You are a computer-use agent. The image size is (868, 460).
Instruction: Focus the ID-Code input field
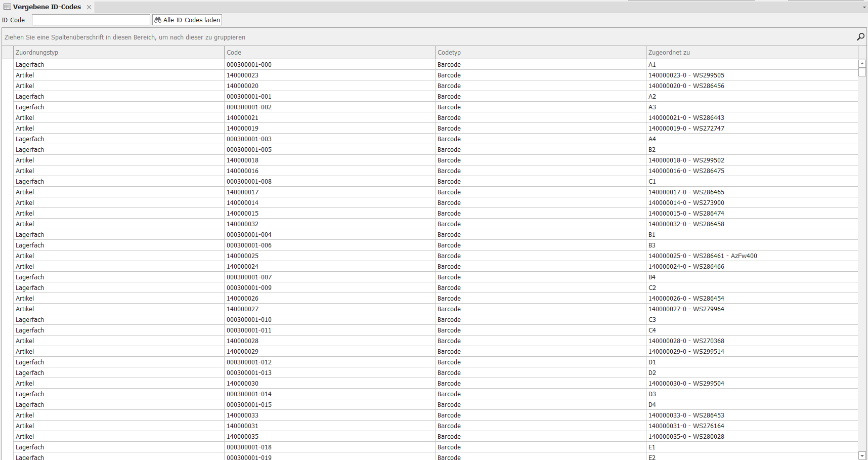(x=91, y=20)
